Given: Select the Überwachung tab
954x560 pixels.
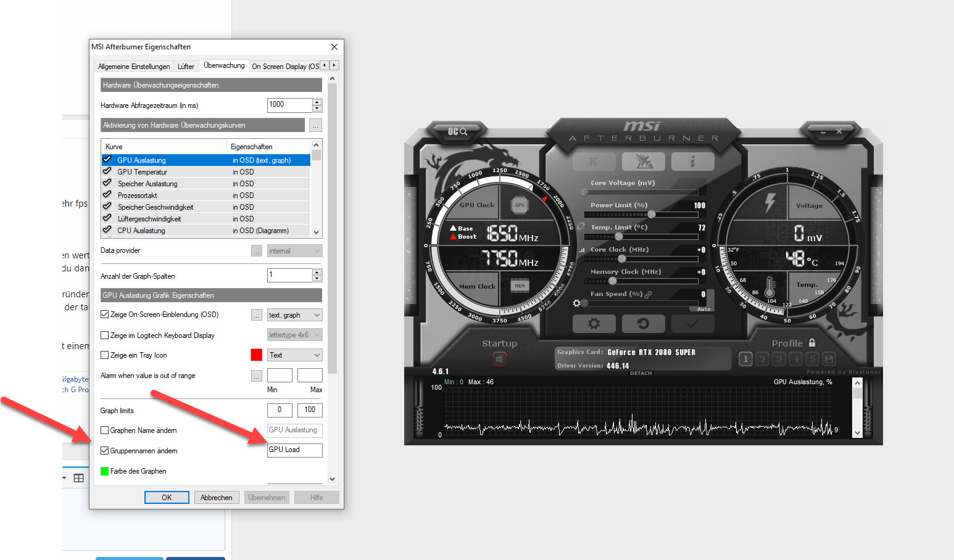Looking at the screenshot, I should point(224,65).
